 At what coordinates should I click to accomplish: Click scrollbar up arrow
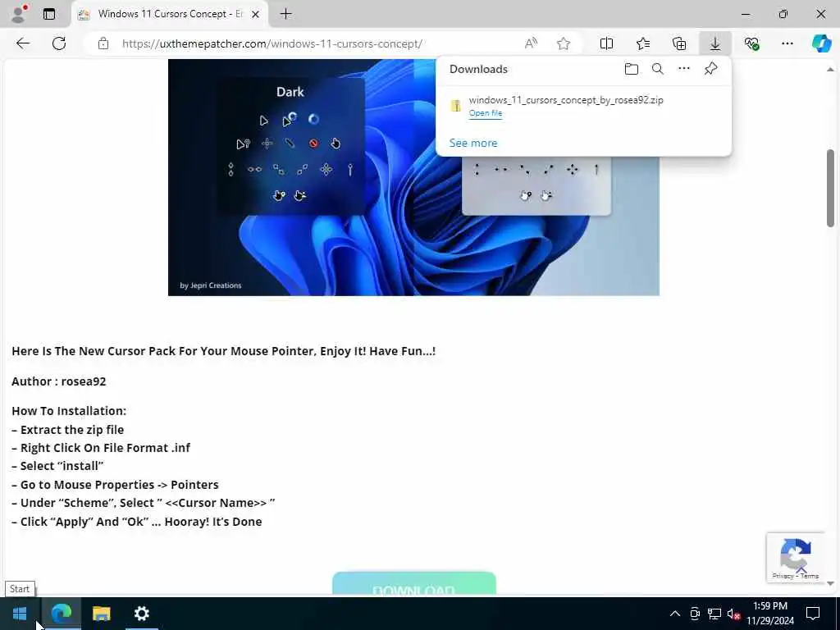830,69
